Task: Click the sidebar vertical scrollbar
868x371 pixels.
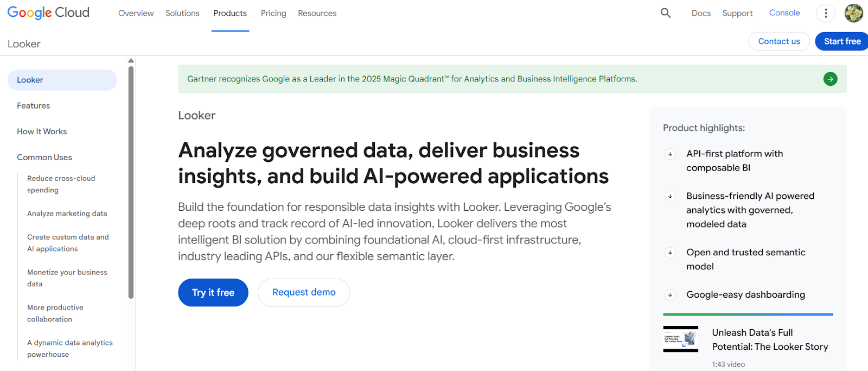Action: coord(131,182)
